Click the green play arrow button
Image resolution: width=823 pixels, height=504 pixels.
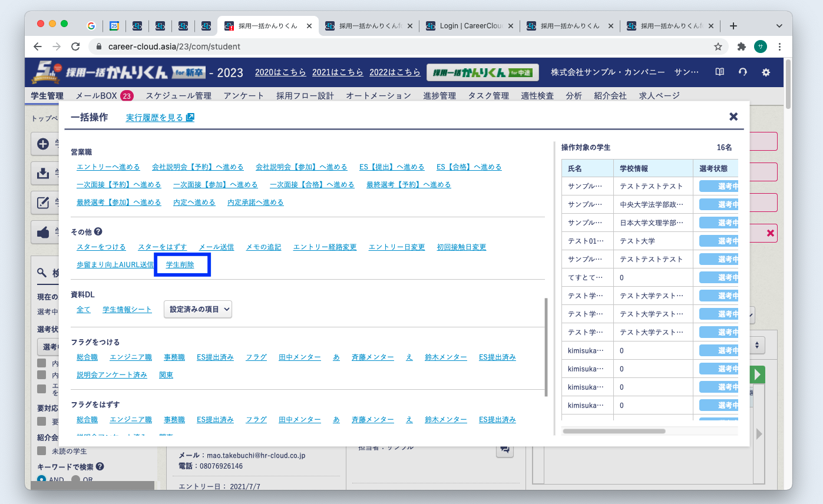(x=759, y=374)
